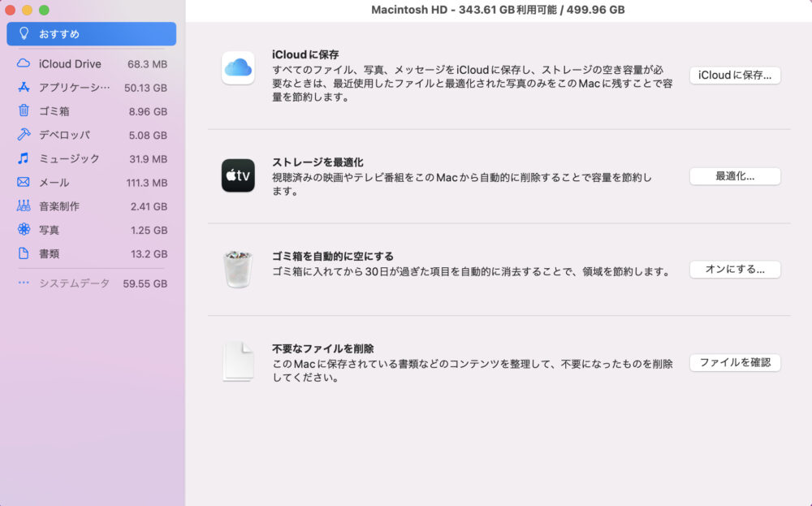The width and height of the screenshot is (812, 506).
Task: Click the デベロッパ hammer icon
Action: coord(24,135)
